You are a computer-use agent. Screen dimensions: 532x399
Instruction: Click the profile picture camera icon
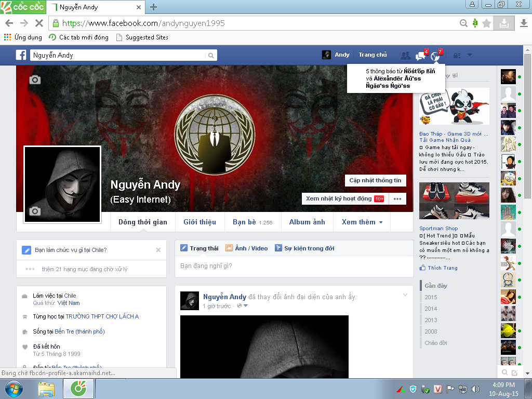[35, 211]
